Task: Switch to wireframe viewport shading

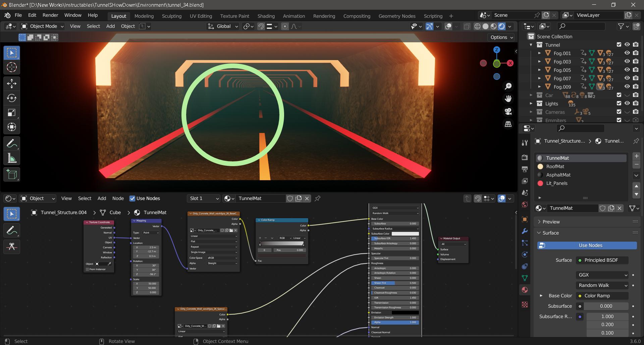Action: tap(477, 27)
